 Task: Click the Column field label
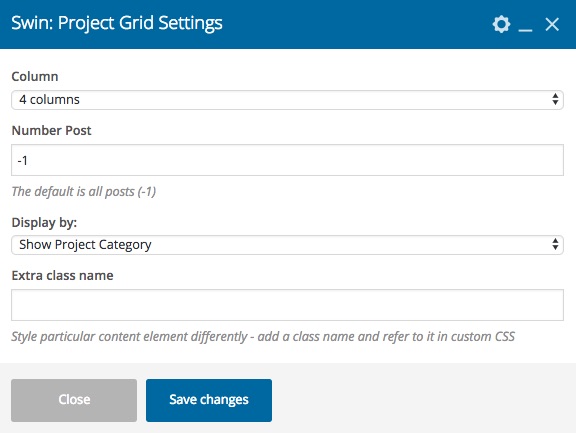point(35,76)
